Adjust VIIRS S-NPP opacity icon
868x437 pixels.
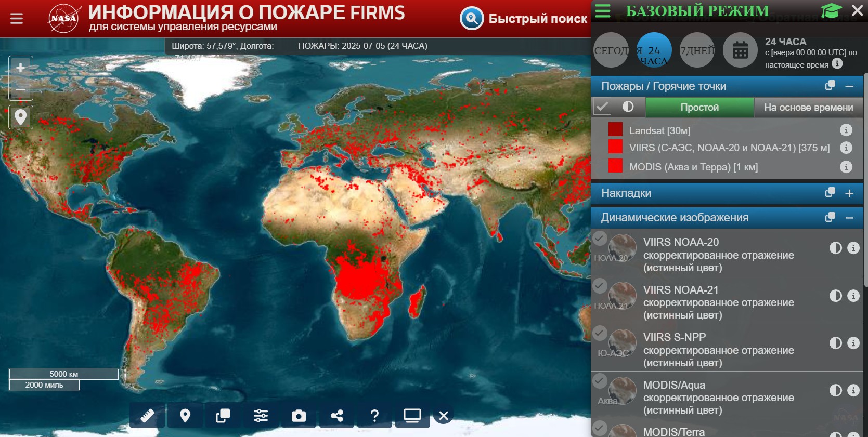tap(835, 343)
